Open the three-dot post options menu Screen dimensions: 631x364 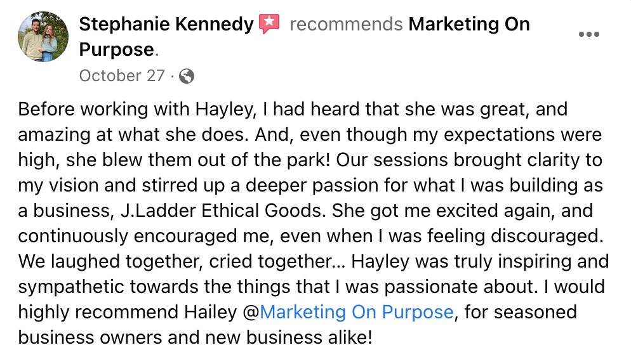click(x=588, y=34)
